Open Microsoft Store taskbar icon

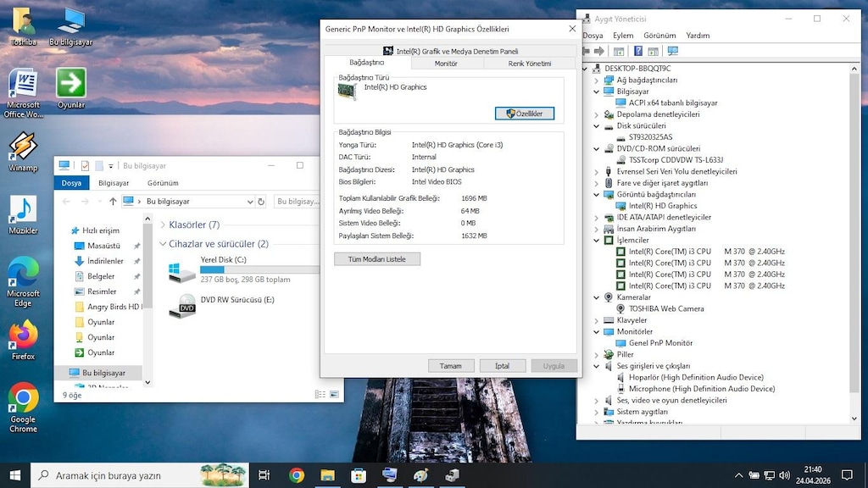[359, 475]
